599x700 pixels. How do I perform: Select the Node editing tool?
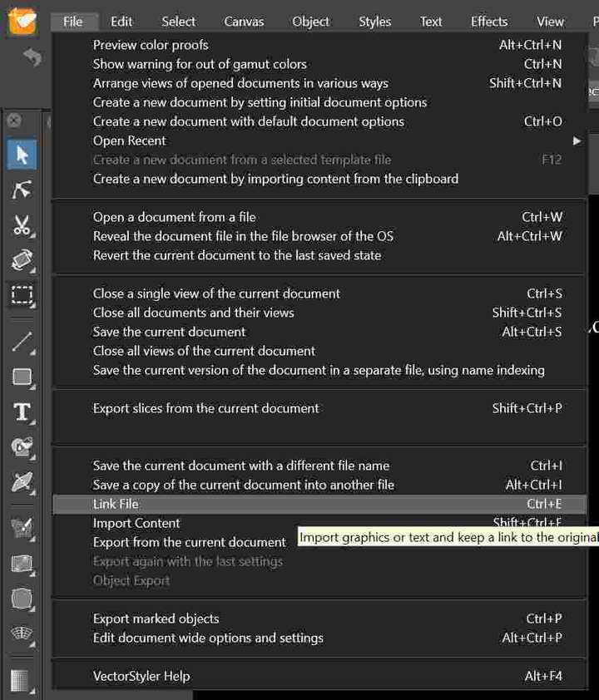[22, 190]
